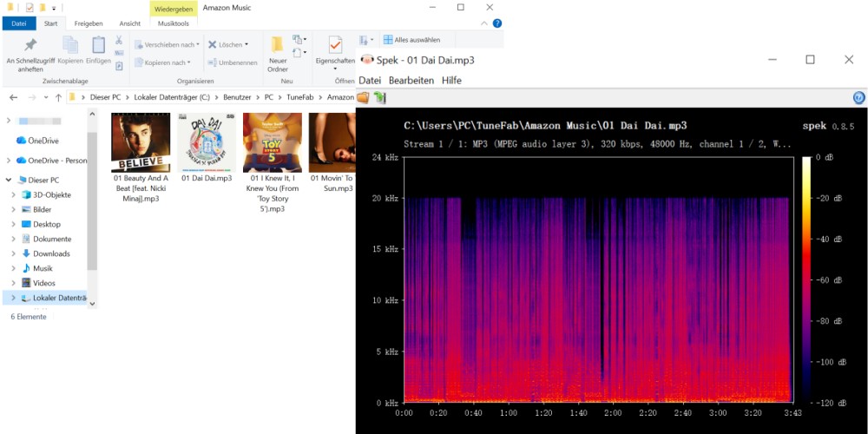Select OneDrive in the navigation pane

[37, 141]
